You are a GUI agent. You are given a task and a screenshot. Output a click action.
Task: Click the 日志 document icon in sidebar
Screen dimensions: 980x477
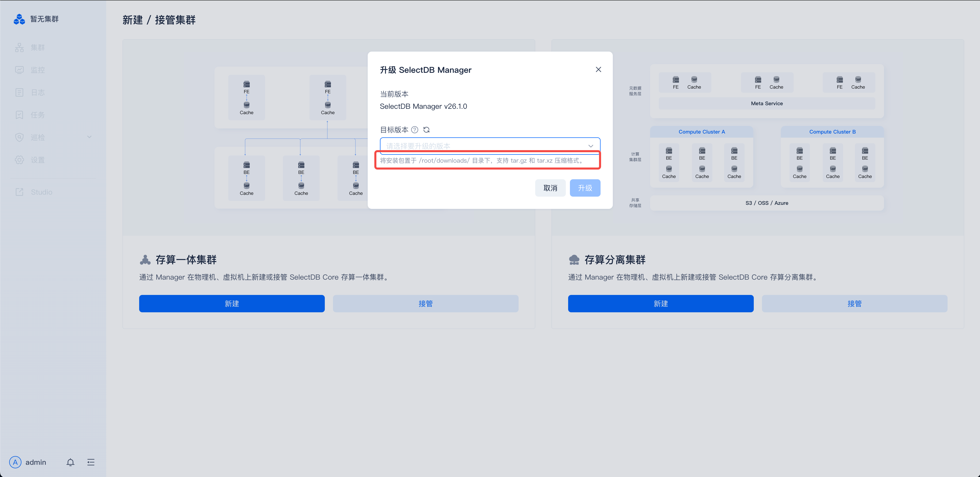coord(19,92)
